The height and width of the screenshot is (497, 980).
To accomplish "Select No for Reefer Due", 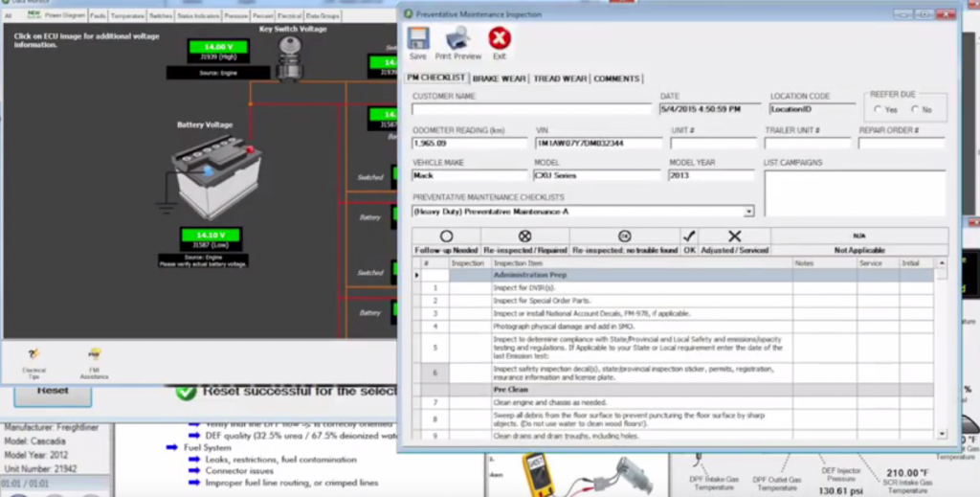I will (x=915, y=109).
